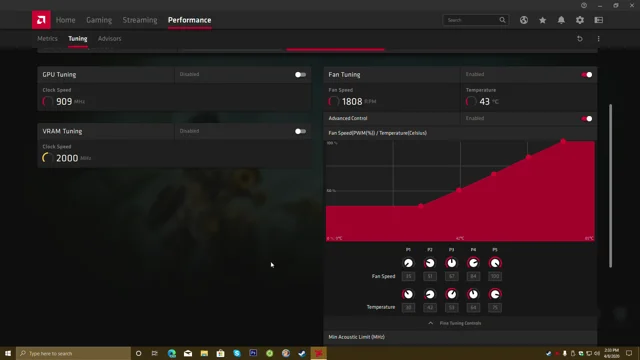Adjust P3 Fan Speed knob
This screenshot has width=640, height=360.
pyautogui.click(x=451, y=263)
